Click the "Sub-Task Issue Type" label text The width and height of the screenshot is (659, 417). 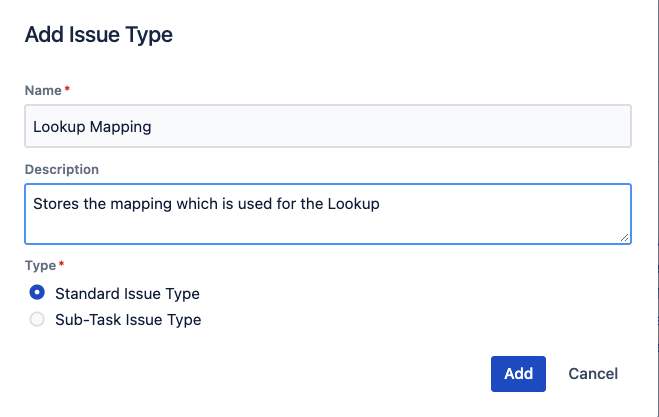(x=128, y=320)
